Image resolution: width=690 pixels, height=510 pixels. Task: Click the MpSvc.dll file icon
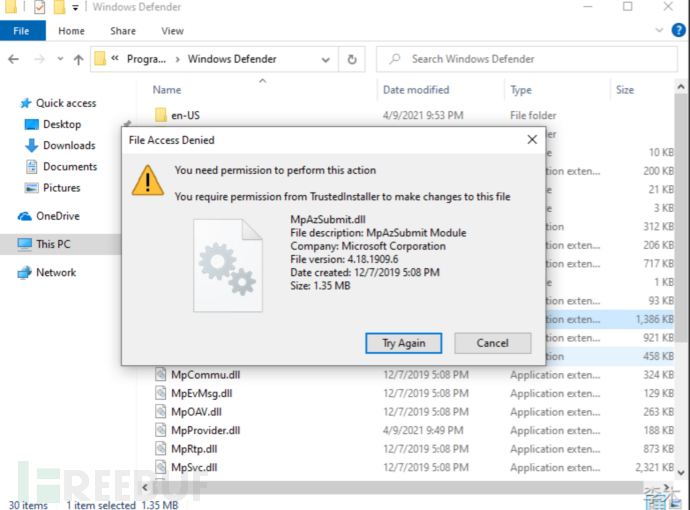[x=161, y=467]
